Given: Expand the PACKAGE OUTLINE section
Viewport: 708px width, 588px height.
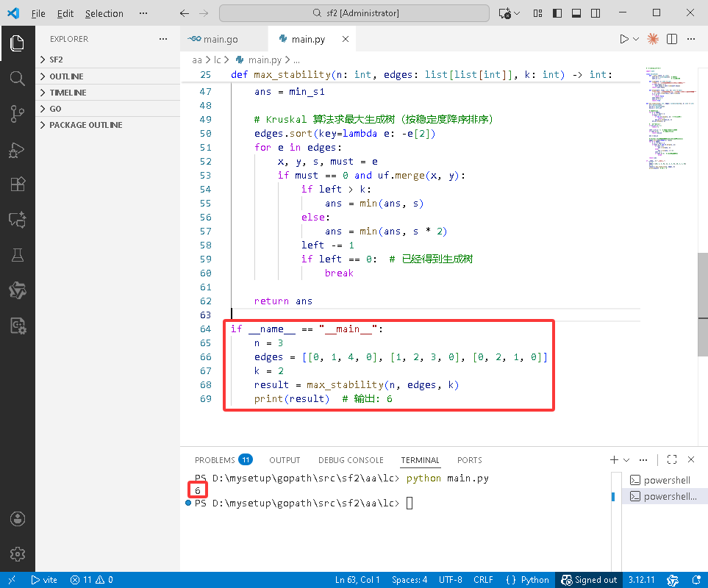Looking at the screenshot, I should pos(107,125).
